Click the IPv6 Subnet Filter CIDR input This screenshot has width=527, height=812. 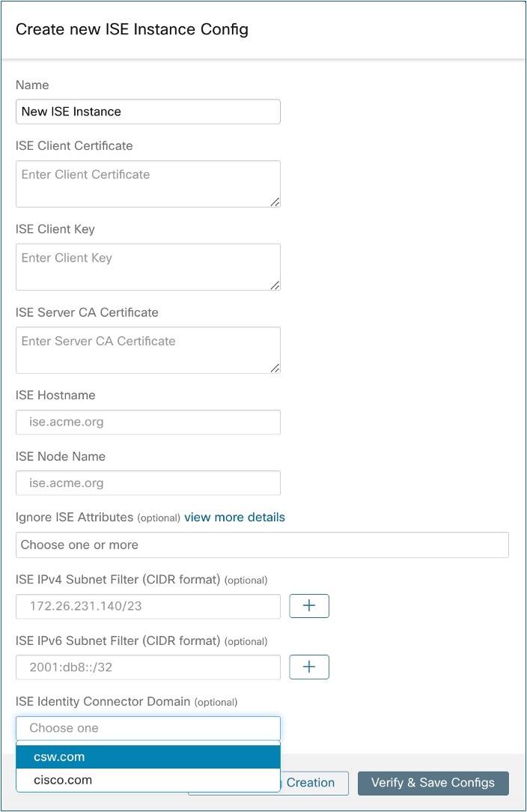click(x=148, y=667)
